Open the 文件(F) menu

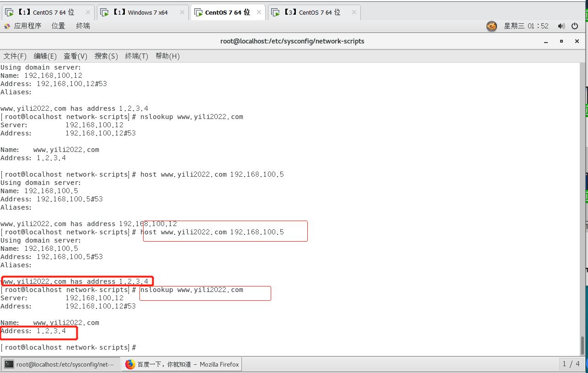(15, 56)
